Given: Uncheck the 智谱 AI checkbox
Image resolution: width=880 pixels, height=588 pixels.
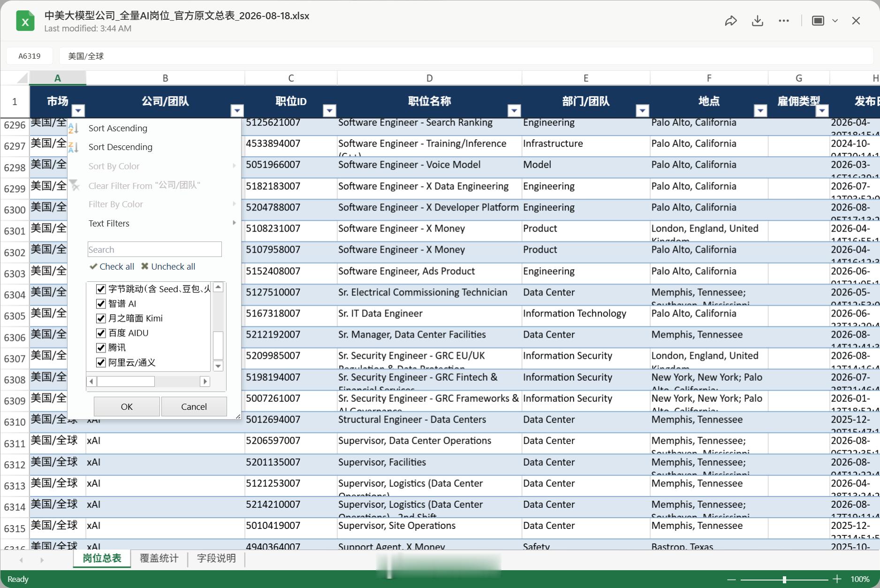Looking at the screenshot, I should coord(100,303).
